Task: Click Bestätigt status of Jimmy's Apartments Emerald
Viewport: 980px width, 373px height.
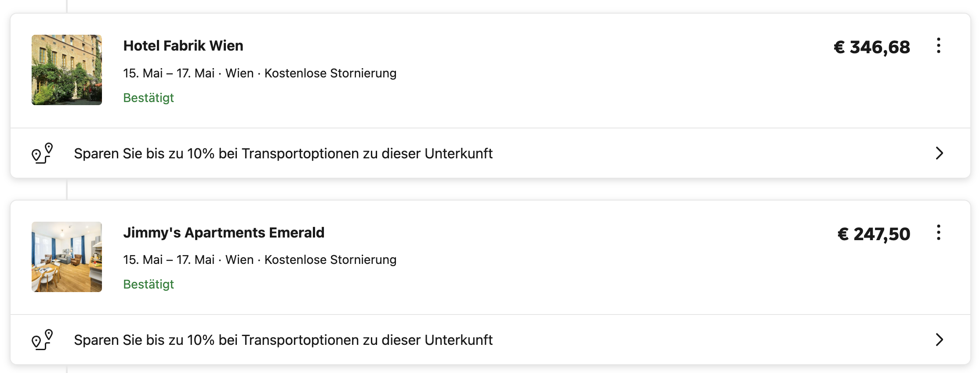Action: click(x=149, y=284)
